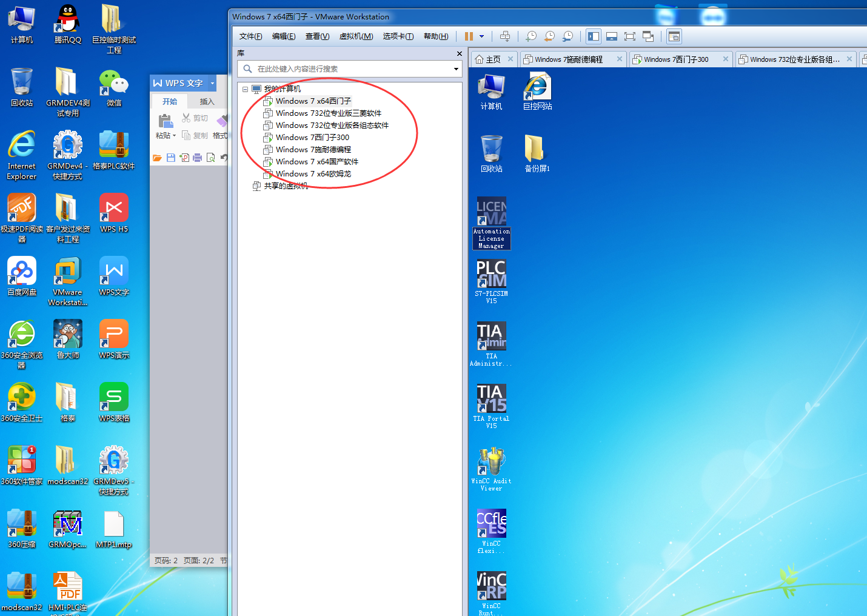The width and height of the screenshot is (867, 616).
Task: Switch to the Windows 7施耐德编程 tab
Action: pos(568,59)
